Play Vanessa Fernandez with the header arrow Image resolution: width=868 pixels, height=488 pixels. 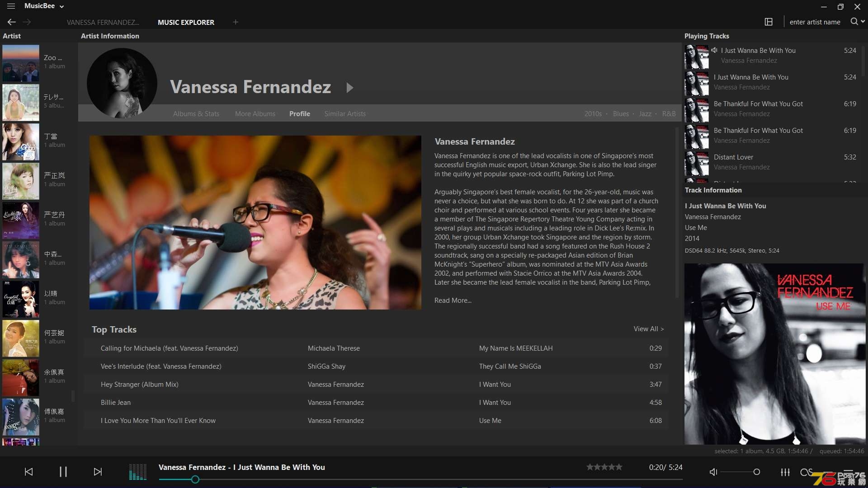[349, 87]
